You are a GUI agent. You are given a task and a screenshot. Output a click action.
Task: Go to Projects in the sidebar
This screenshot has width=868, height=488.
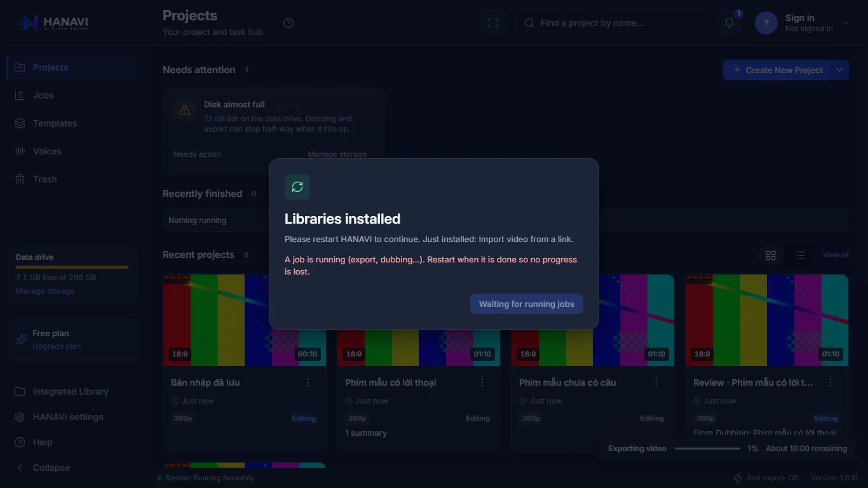[x=73, y=67]
